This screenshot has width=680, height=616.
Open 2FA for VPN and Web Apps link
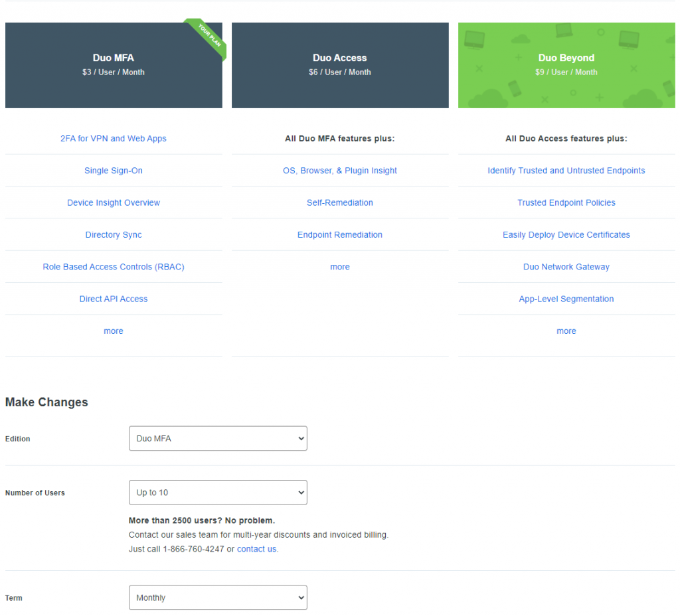(x=113, y=138)
